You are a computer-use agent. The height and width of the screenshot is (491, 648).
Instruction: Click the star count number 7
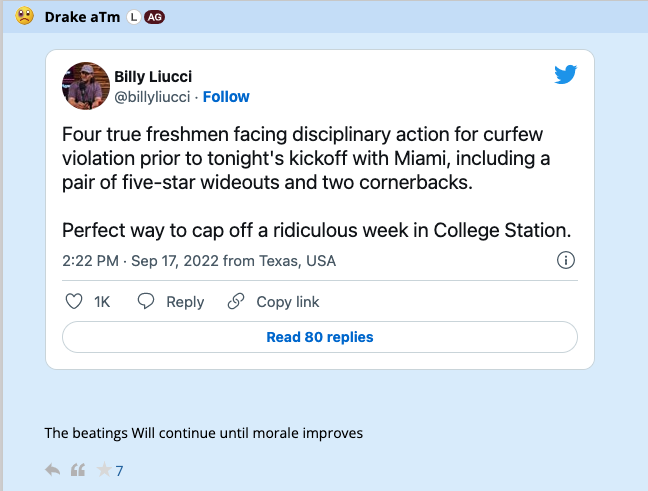point(119,470)
